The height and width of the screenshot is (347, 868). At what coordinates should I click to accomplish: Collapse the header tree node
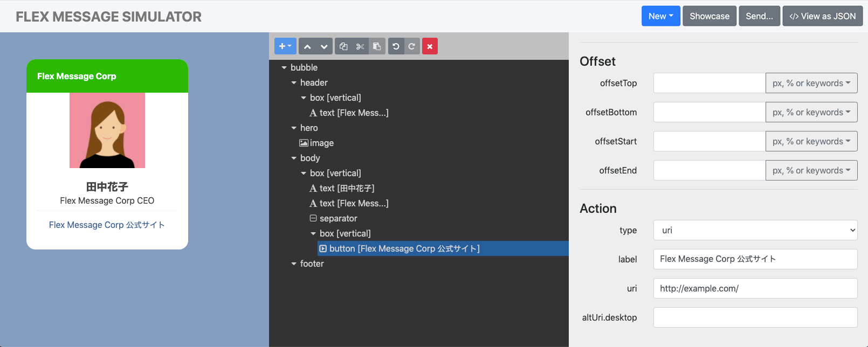(294, 83)
